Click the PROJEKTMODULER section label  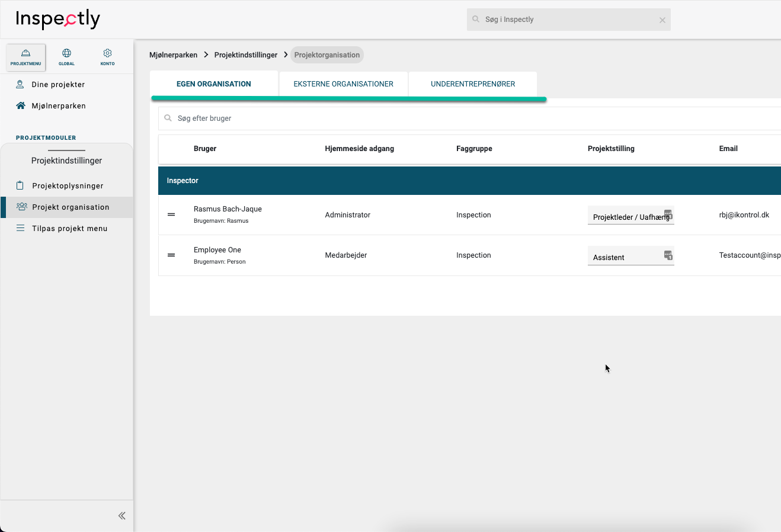46,138
